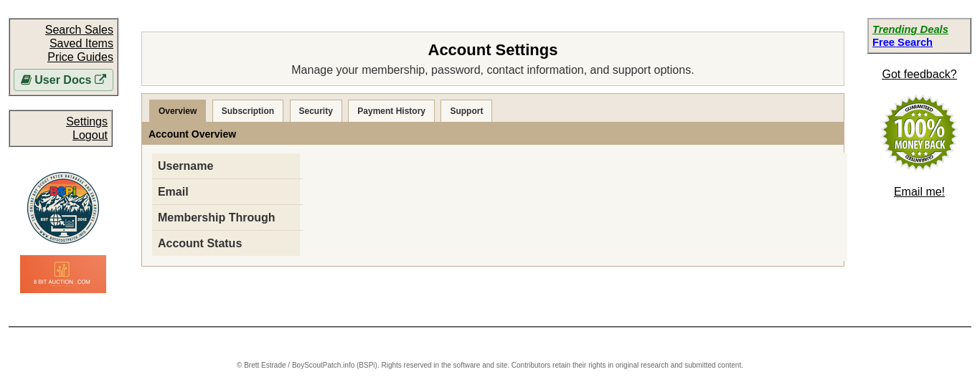Image resolution: width=980 pixels, height=382 pixels.
Task: Click the Brett Estrade copyright footer text
Action: coord(490,366)
